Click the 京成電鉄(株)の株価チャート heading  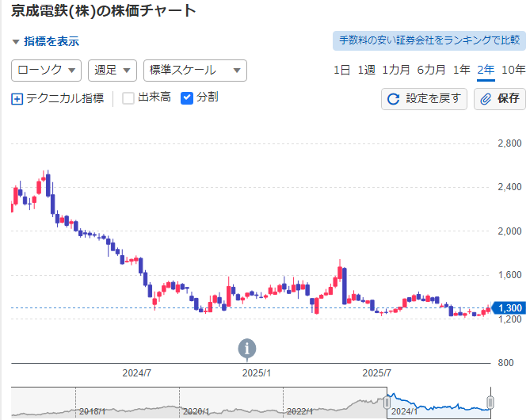point(104,11)
